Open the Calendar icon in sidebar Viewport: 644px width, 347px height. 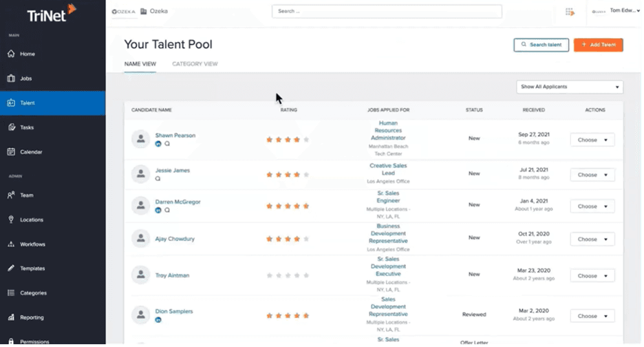[x=11, y=152]
